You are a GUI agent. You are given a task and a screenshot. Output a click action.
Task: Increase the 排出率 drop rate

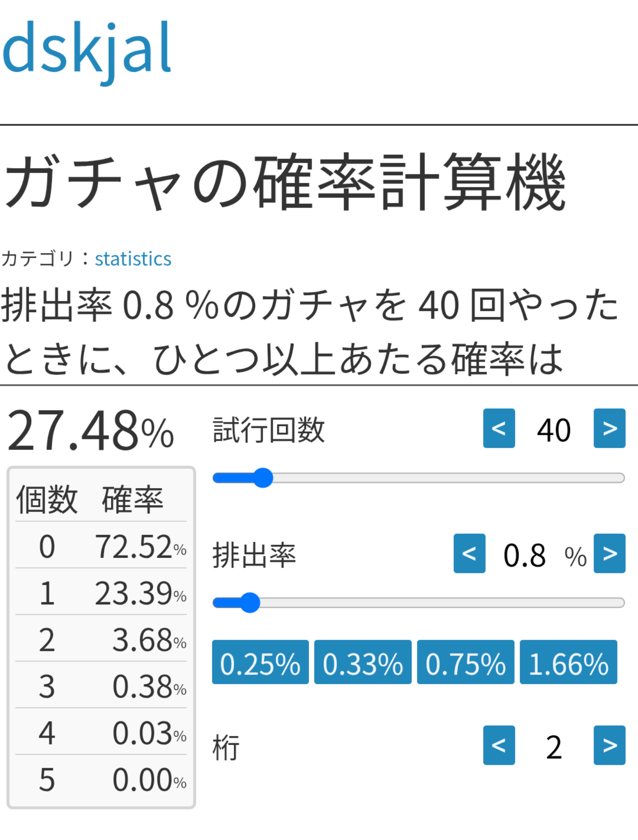click(609, 553)
